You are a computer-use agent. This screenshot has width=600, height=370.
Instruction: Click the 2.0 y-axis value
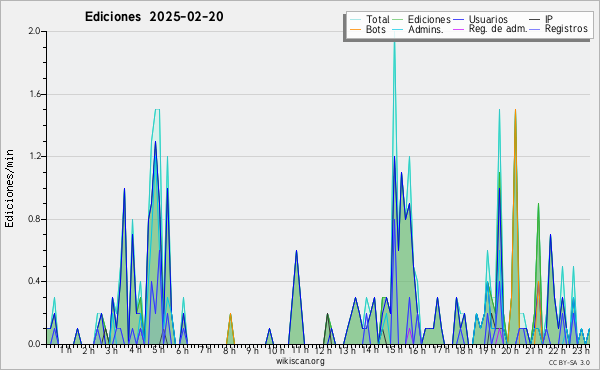34,31
